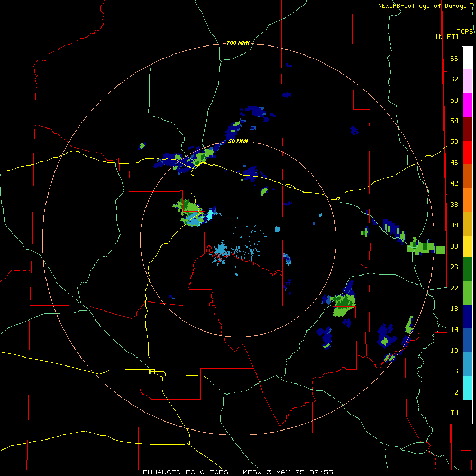Image resolution: width=476 pixels, height=476 pixels.
Task: Click the light pink swatch on the scale
Action: [467, 81]
